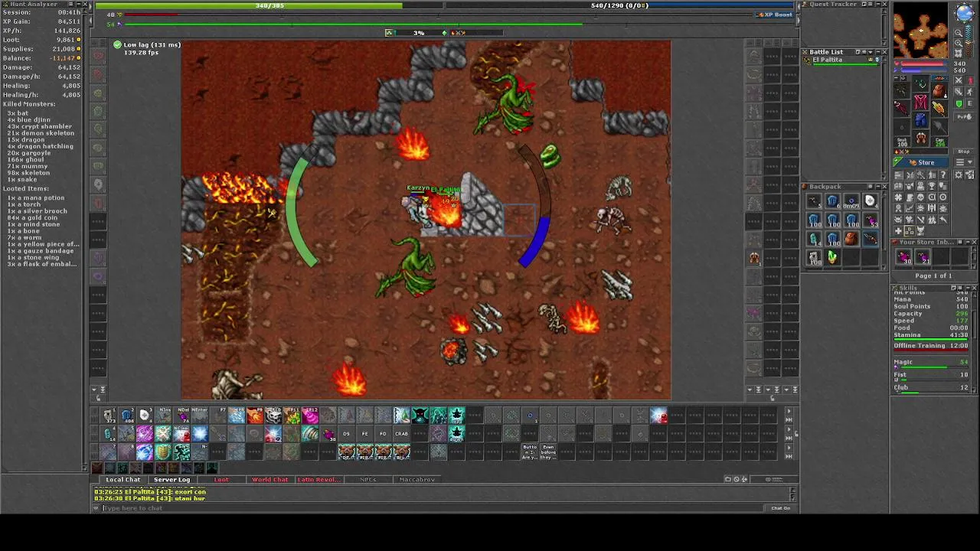The width and height of the screenshot is (980, 551).
Task: Open the Store button
Action: (921, 162)
